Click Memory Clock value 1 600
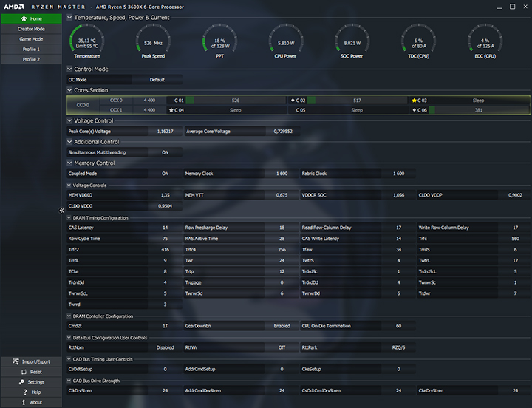This screenshot has width=532, height=408. click(282, 174)
